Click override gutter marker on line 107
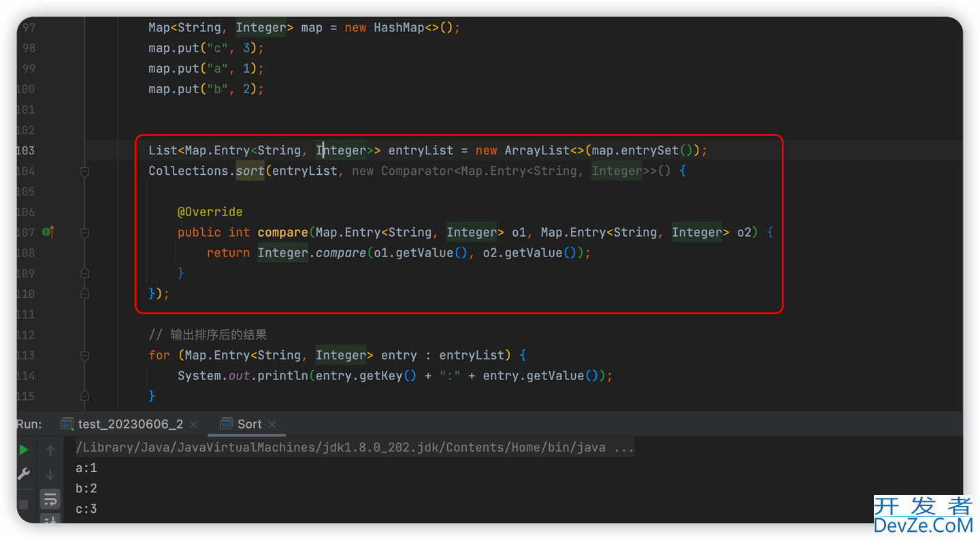Screen dimensions: 980x540 [48, 232]
